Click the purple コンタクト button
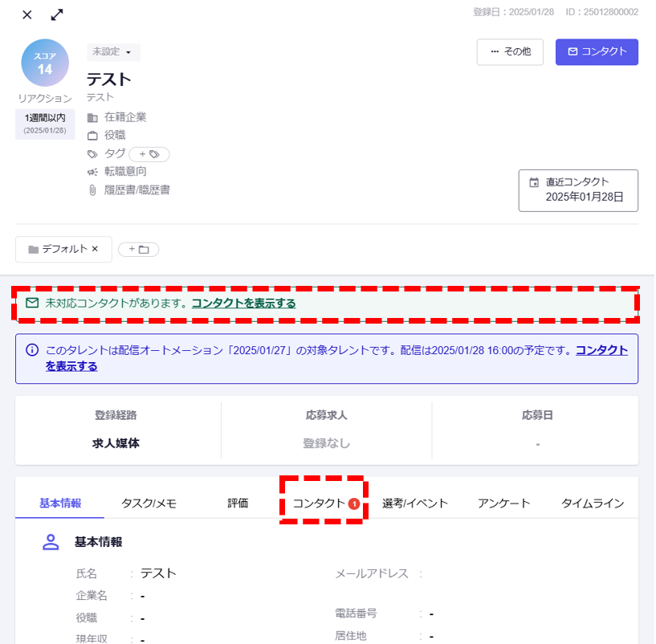The width and height of the screenshot is (656, 644). click(x=597, y=52)
